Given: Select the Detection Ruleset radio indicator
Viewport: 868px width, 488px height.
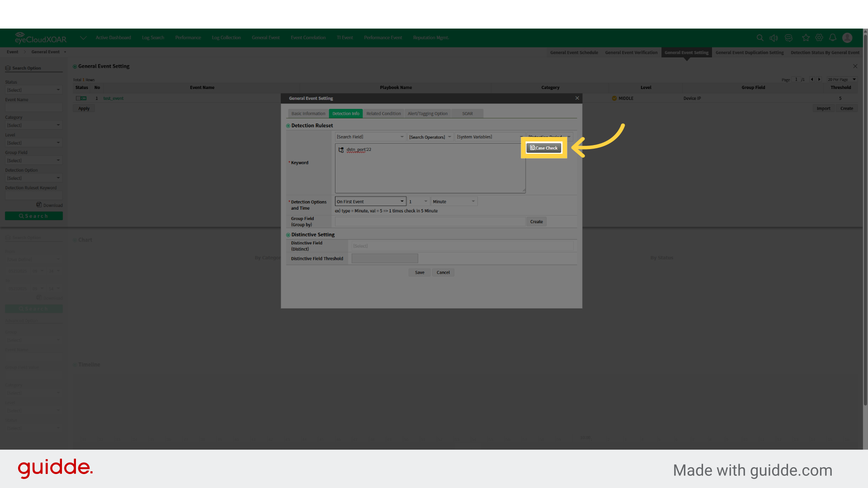Looking at the screenshot, I should pos(288,125).
